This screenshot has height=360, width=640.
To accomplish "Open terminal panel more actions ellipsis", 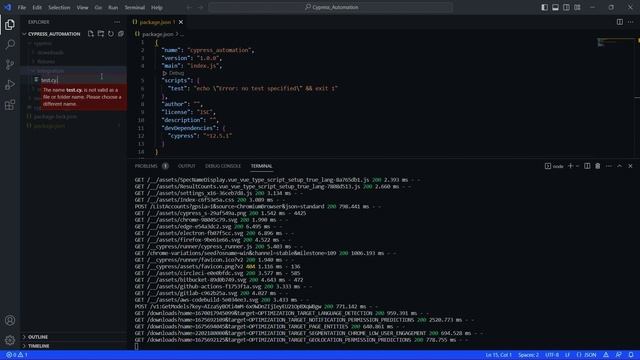I will [x=609, y=166].
